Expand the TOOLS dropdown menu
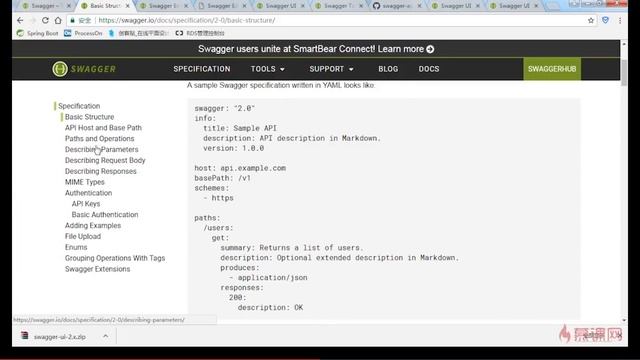Screen dimensions: 640x360 [x=267, y=69]
